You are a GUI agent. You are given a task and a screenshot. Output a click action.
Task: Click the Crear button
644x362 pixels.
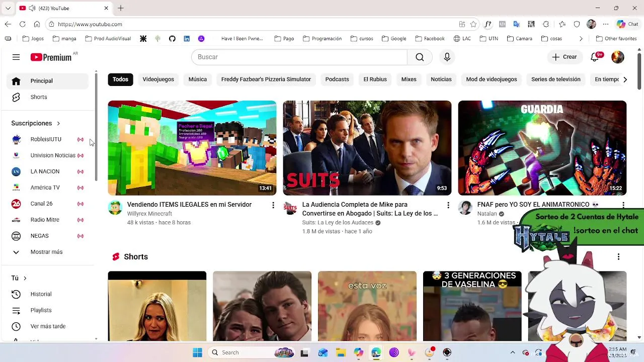point(565,57)
